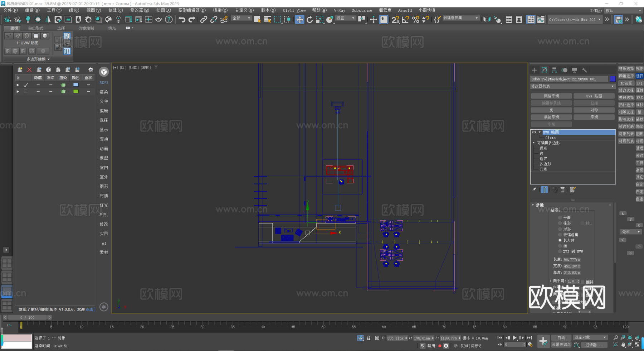The width and height of the screenshot is (644, 351).
Task: Switch to 对象绘制 ribbon tab
Action: (87, 28)
